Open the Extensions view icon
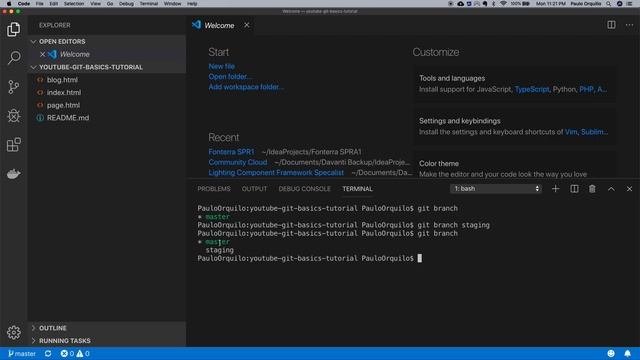Image resolution: width=640 pixels, height=360 pixels. click(13, 144)
